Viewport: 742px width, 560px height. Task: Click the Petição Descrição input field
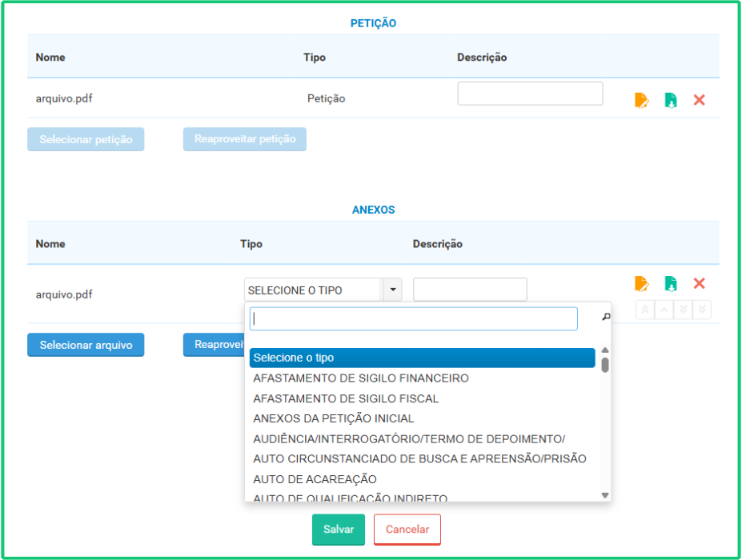click(x=530, y=94)
